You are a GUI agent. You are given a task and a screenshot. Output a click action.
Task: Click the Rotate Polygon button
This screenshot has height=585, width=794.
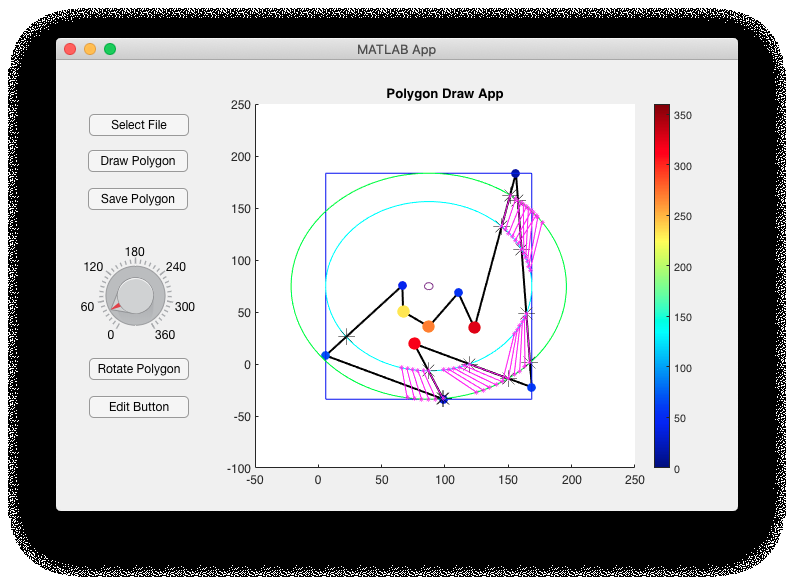139,369
